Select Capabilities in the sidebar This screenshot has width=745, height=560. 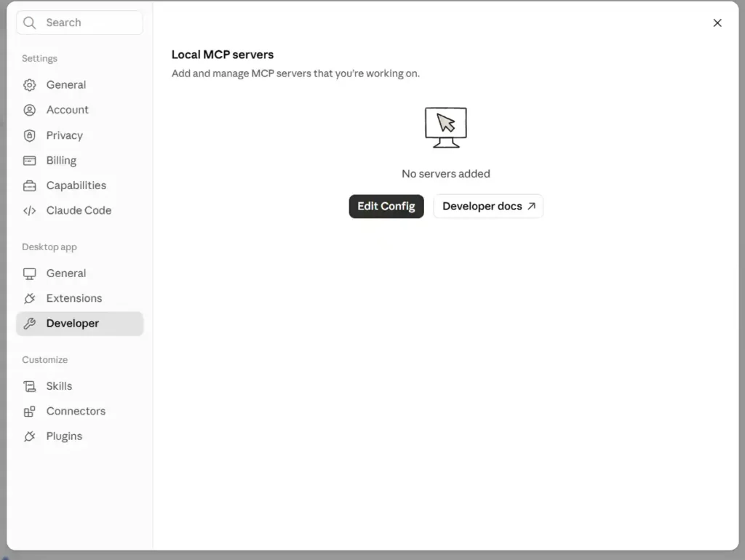pos(80,185)
